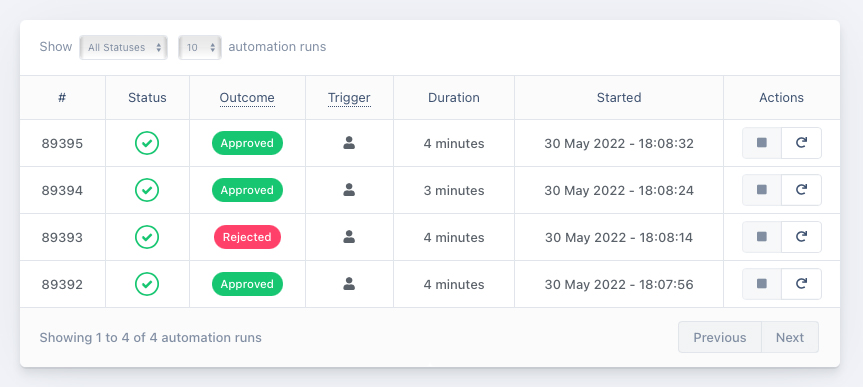Click the status checkmark of run 89392
Screen dimensions: 863x387
coord(147,284)
